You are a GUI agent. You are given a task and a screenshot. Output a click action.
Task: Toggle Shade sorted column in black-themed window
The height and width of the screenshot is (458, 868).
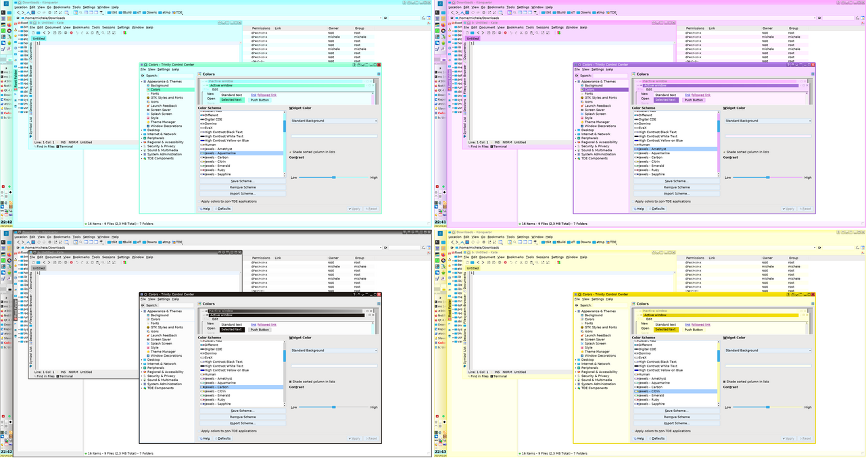[291, 382]
